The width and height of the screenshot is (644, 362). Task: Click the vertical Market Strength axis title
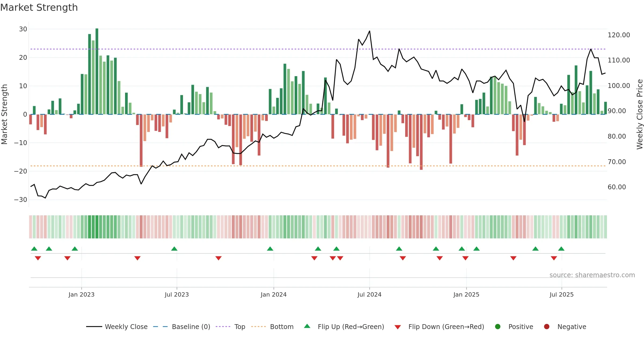pyautogui.click(x=4, y=114)
